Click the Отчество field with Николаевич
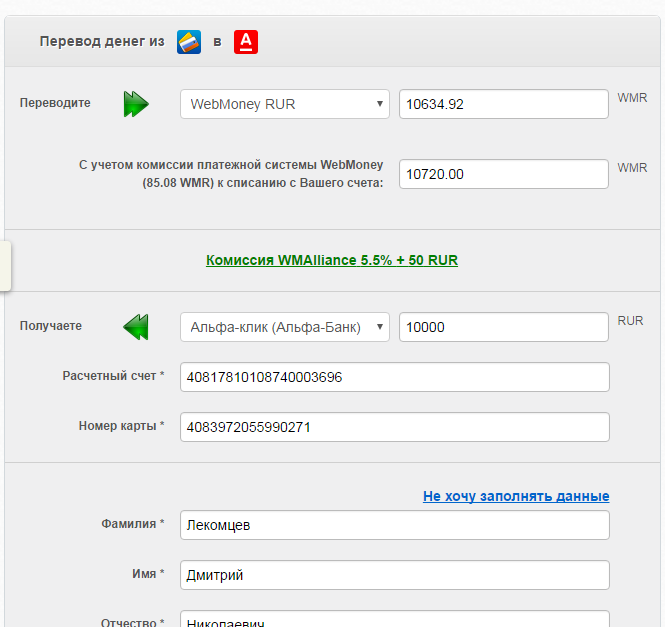Screen dimensions: 665x627 coord(395,619)
